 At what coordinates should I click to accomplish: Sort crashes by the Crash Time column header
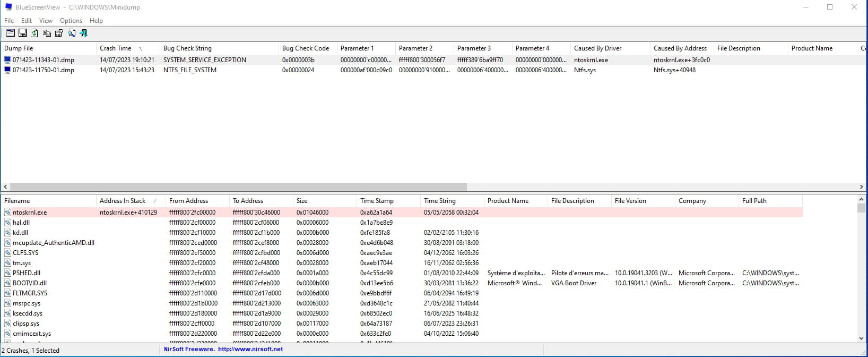coord(127,48)
